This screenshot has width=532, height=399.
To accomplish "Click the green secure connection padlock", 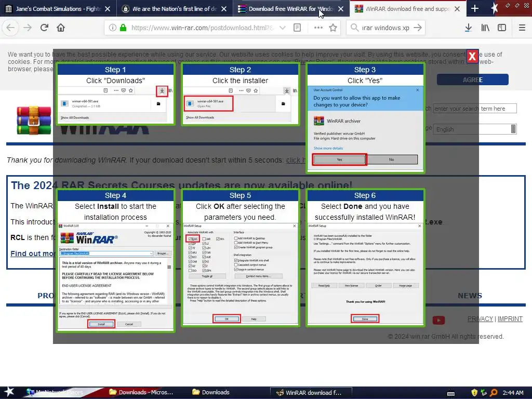I will point(123,28).
